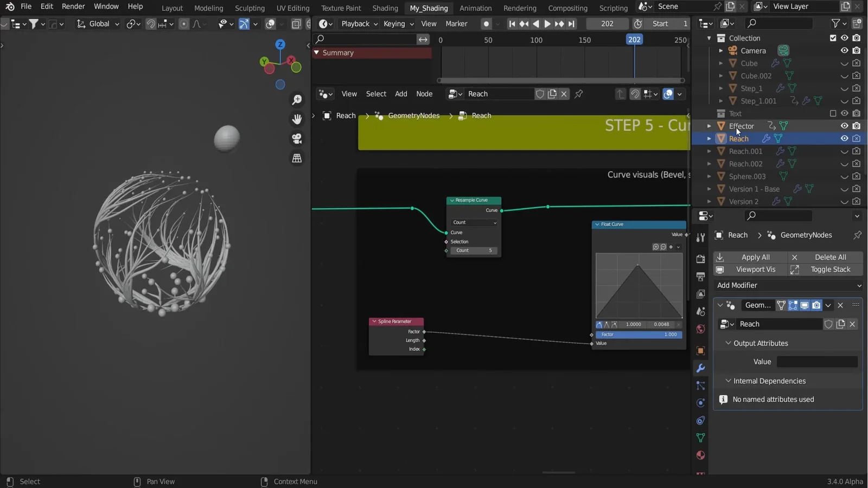
Task: Select the Render Properties tab (camera icon)
Action: pos(700,259)
